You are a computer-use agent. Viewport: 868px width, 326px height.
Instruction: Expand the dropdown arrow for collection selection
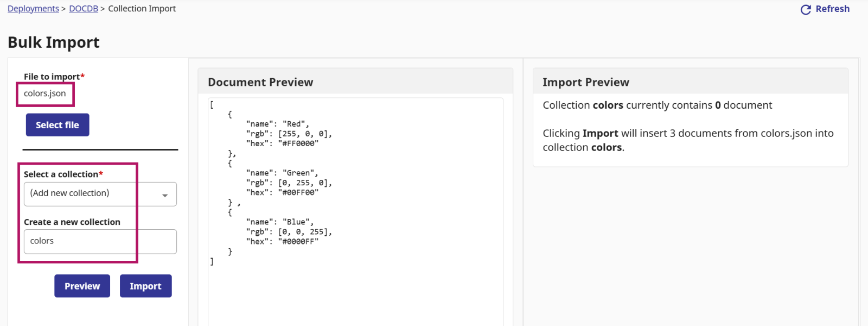165,196
